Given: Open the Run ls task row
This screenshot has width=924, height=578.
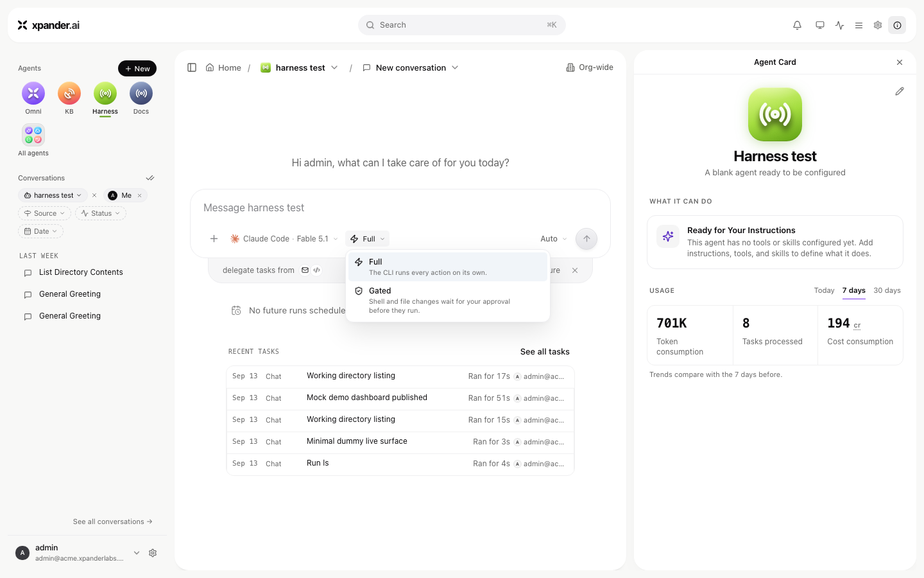Looking at the screenshot, I should [x=400, y=464].
